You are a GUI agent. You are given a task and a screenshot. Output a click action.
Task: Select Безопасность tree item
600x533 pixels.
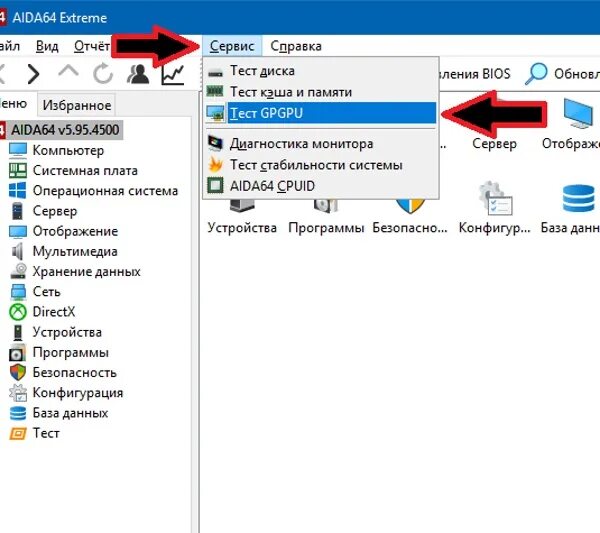point(75,373)
